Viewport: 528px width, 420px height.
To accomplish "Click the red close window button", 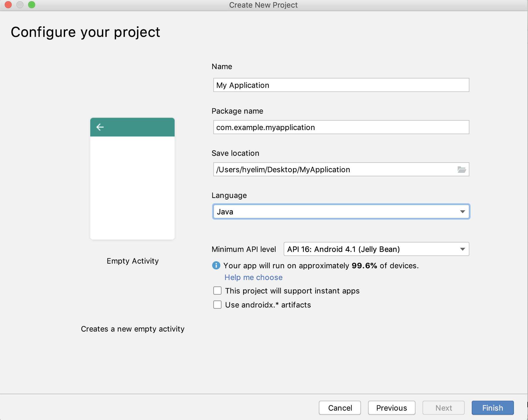I will [8, 5].
